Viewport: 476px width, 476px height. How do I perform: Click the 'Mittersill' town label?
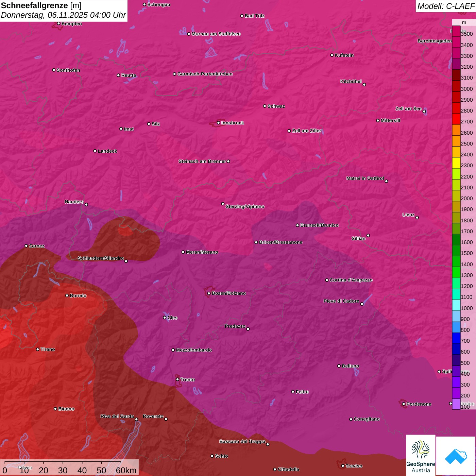click(390, 120)
